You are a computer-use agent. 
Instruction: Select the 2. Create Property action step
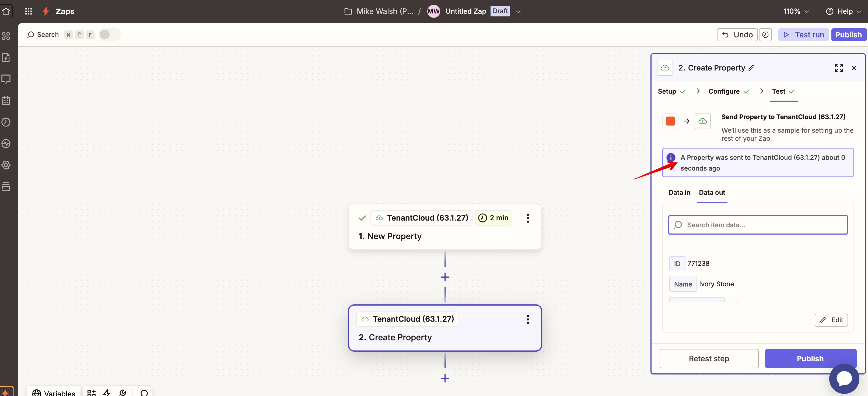pyautogui.click(x=445, y=328)
